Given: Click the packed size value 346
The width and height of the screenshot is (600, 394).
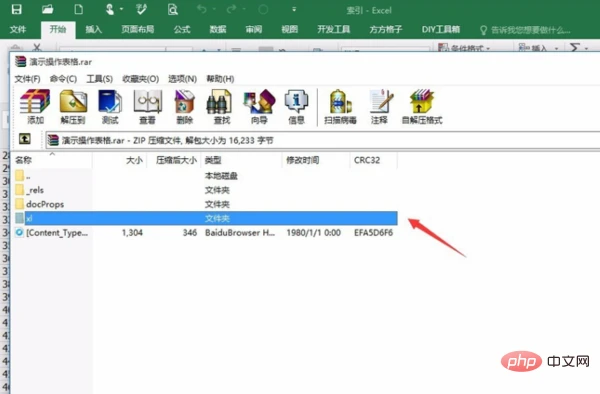Looking at the screenshot, I should pyautogui.click(x=189, y=233).
